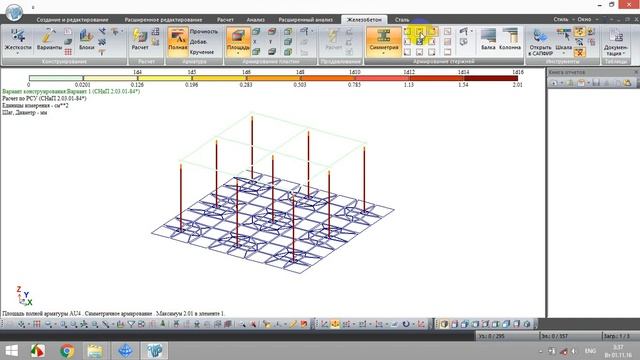This screenshot has height=360, width=640.
Task: Open the Расширенный анализ tab
Action: point(305,20)
